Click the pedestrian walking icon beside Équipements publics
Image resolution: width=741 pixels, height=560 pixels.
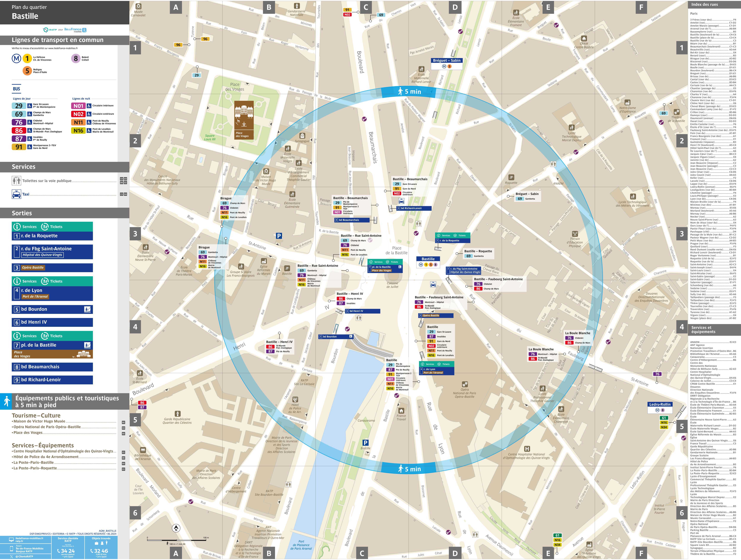point(7,401)
